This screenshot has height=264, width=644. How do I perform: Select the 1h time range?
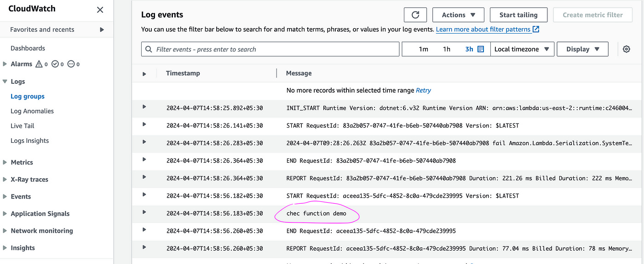[447, 49]
